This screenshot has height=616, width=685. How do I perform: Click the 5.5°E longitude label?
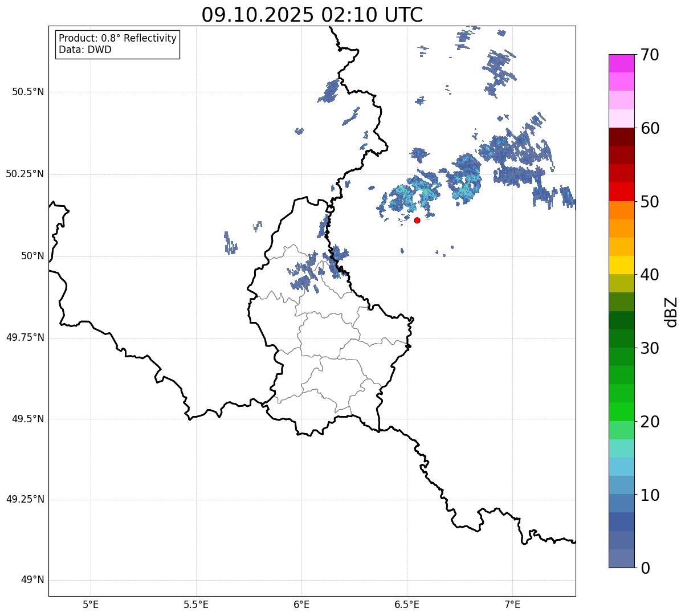[x=196, y=605]
